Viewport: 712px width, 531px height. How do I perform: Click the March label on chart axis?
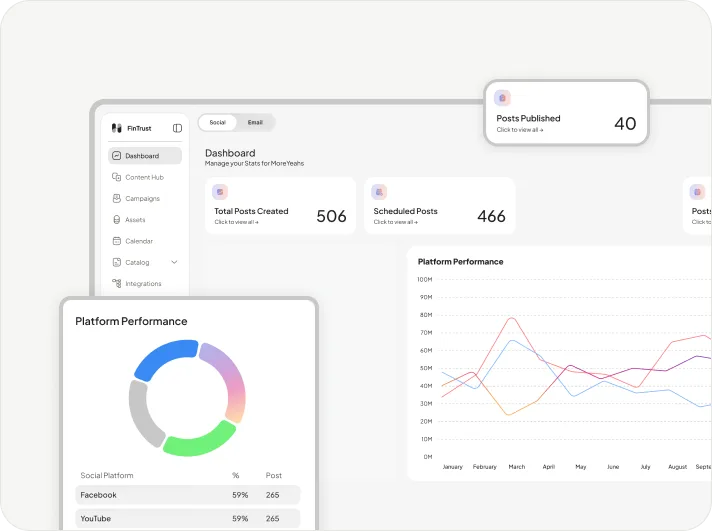[x=517, y=467]
